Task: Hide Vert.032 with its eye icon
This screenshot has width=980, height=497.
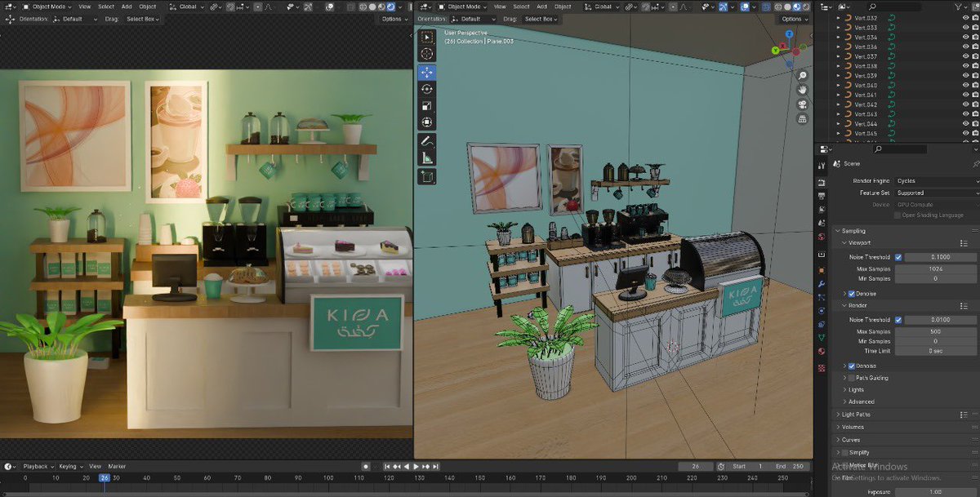Action: pos(964,18)
